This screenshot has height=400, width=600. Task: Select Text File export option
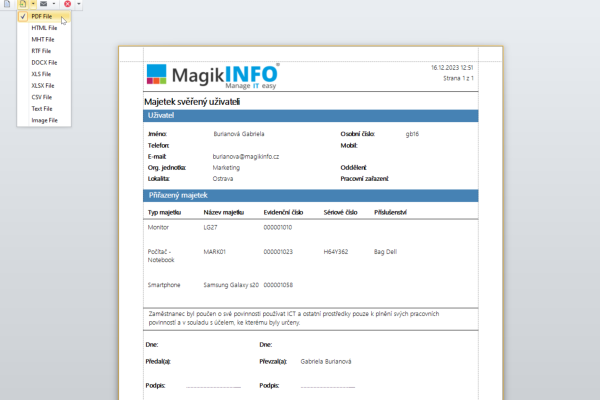pyautogui.click(x=44, y=109)
